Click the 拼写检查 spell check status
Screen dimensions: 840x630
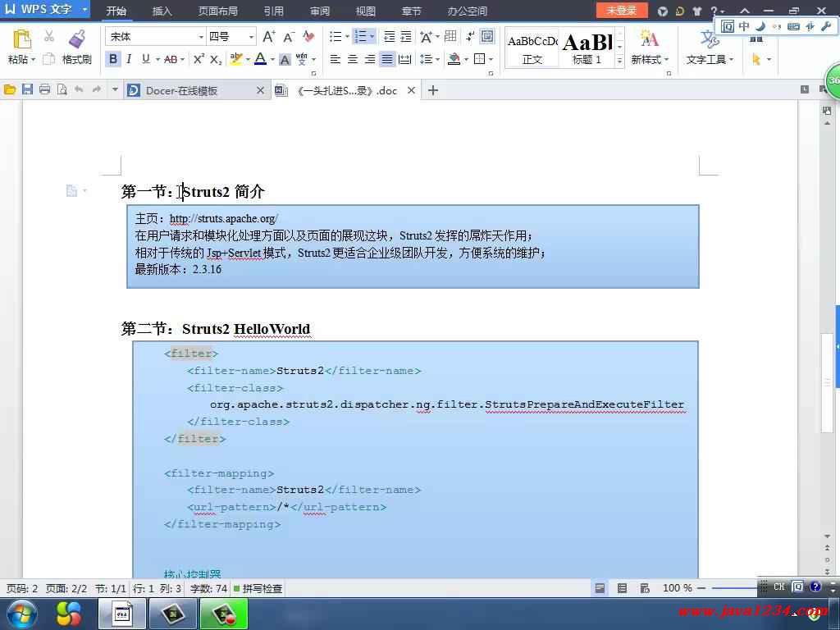[x=258, y=588]
